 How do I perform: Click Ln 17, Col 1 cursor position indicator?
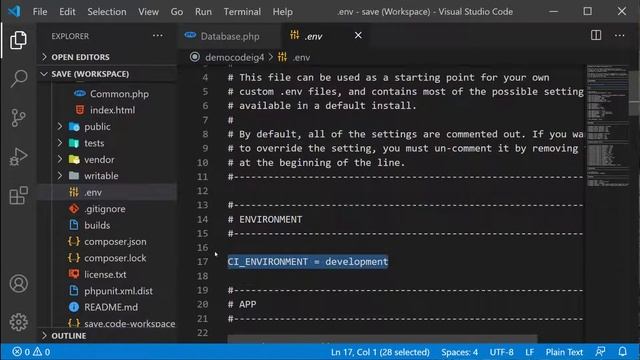point(380,352)
